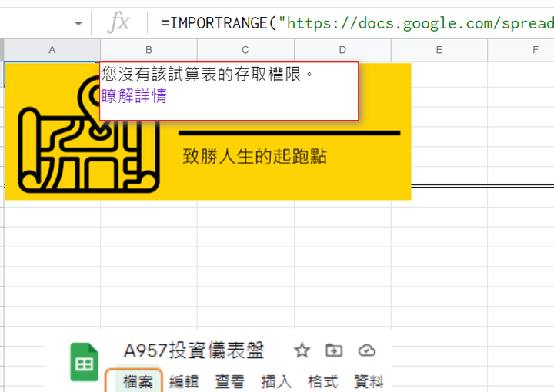Open the 插入 menu
Image resolution: width=554 pixels, height=392 pixels.
tap(276, 382)
